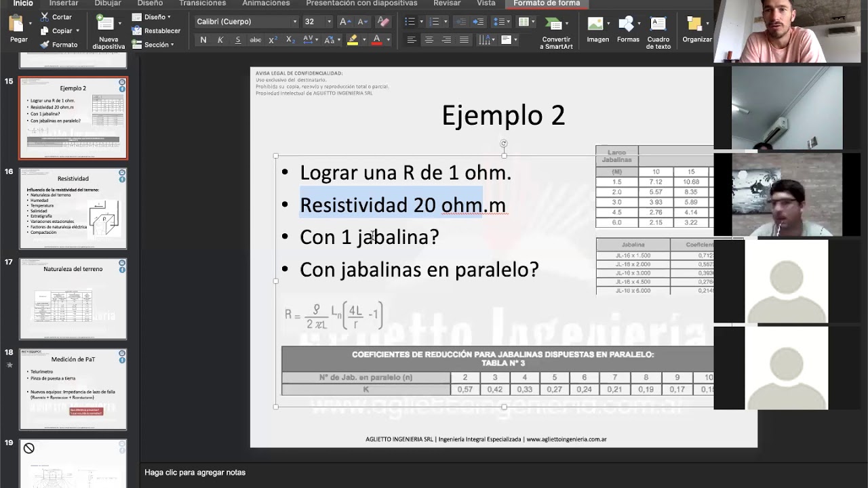Open the Transiciones tab
The height and width of the screenshot is (488, 868).
click(x=203, y=3)
